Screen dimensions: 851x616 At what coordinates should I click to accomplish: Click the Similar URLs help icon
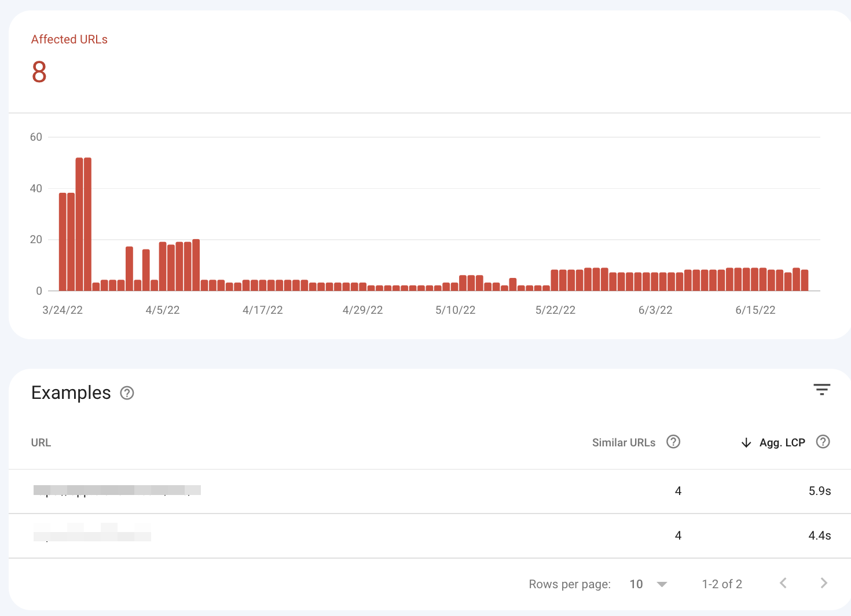[x=673, y=442]
